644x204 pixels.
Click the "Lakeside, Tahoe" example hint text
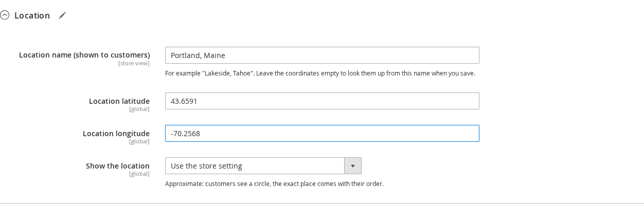click(320, 73)
